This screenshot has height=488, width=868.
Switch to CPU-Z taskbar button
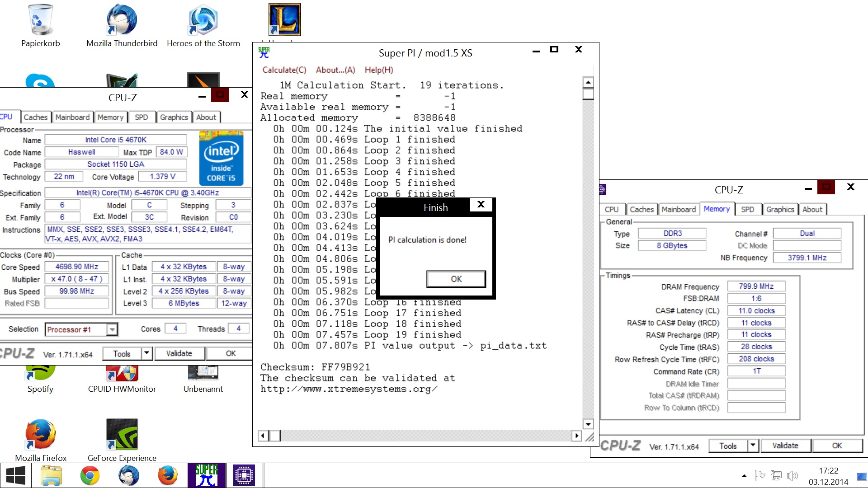(244, 475)
